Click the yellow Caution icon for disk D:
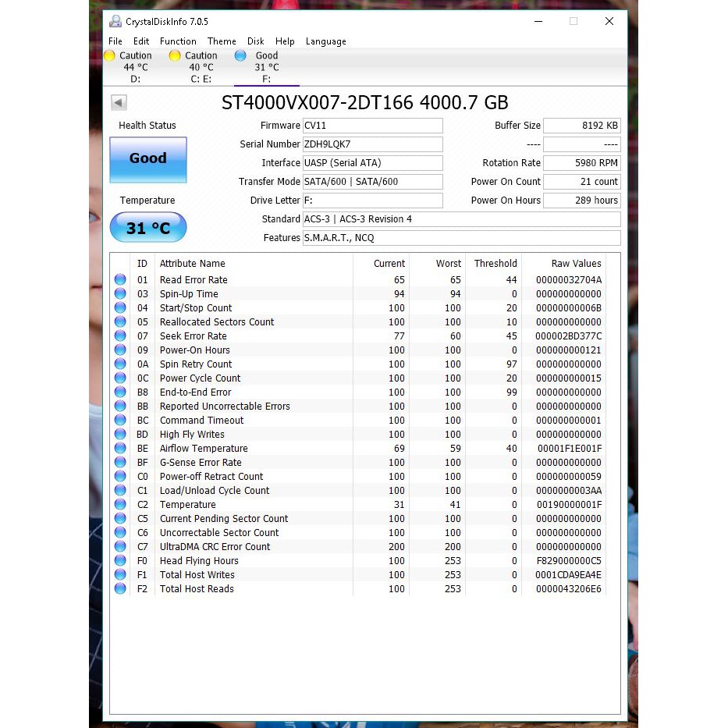 tap(110, 55)
